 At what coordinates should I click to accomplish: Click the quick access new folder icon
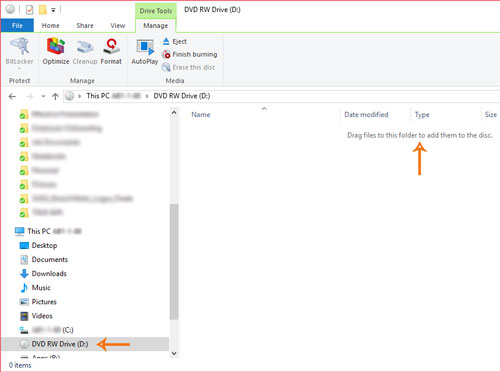pos(43,10)
